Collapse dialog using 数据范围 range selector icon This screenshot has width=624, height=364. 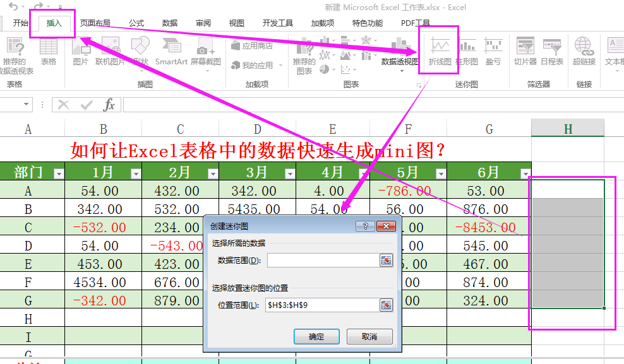pos(386,261)
